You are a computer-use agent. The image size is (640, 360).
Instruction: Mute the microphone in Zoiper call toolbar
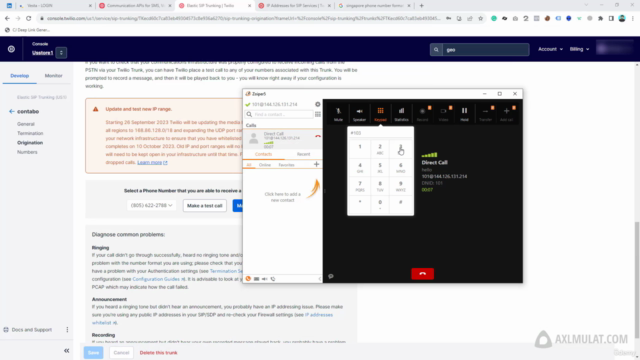pyautogui.click(x=338, y=114)
